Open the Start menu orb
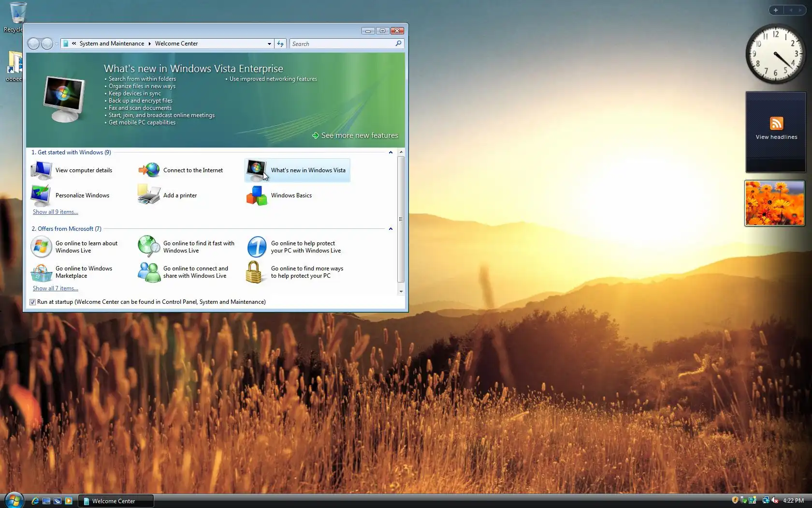Viewport: 812px width, 508px height. [x=14, y=500]
